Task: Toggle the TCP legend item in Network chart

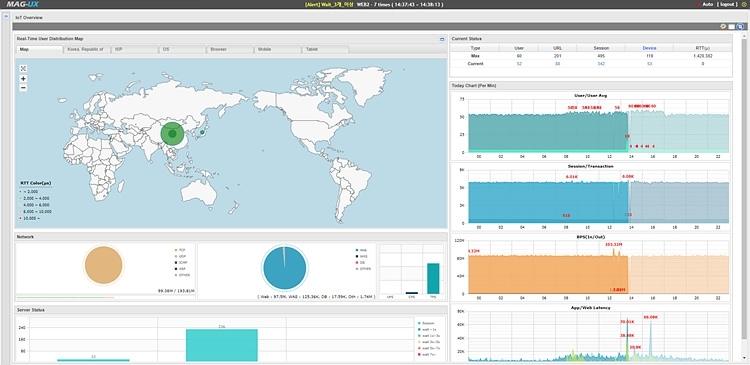Action: 180,250
